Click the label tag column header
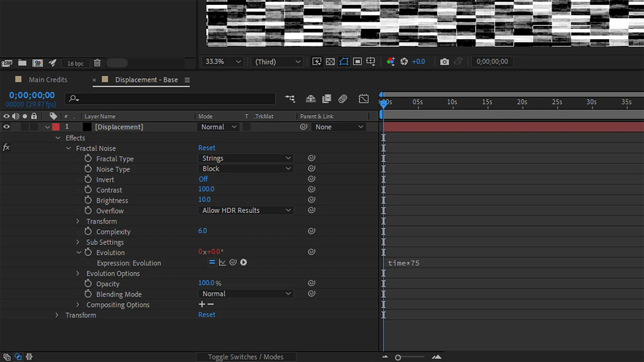This screenshot has width=644, height=362. tap(53, 116)
